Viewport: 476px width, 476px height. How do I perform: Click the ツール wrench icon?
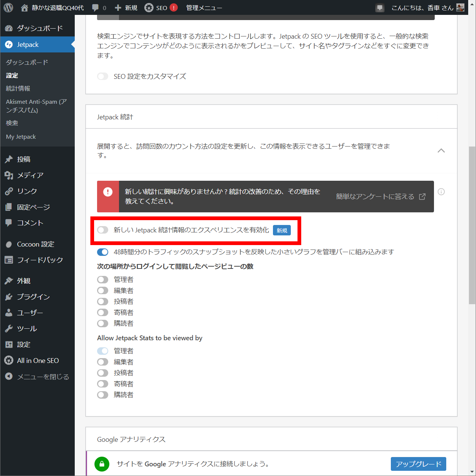(9, 329)
